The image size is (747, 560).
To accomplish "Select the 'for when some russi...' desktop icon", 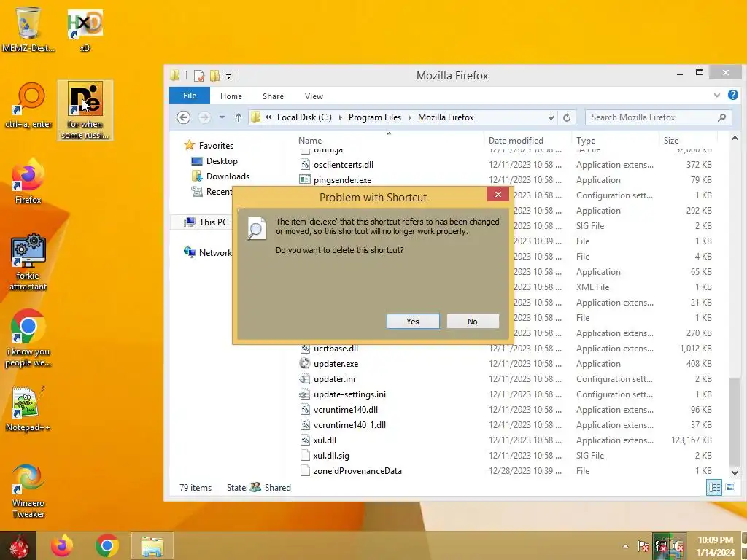I will (x=85, y=110).
